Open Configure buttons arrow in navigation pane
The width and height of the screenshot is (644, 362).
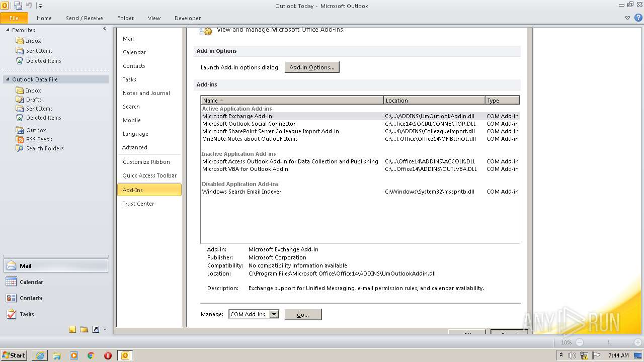point(105,330)
